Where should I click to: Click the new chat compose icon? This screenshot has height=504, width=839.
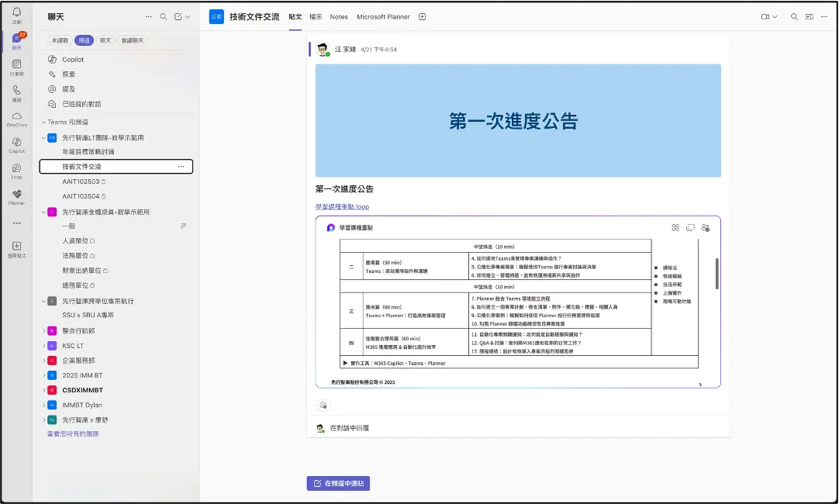(178, 16)
